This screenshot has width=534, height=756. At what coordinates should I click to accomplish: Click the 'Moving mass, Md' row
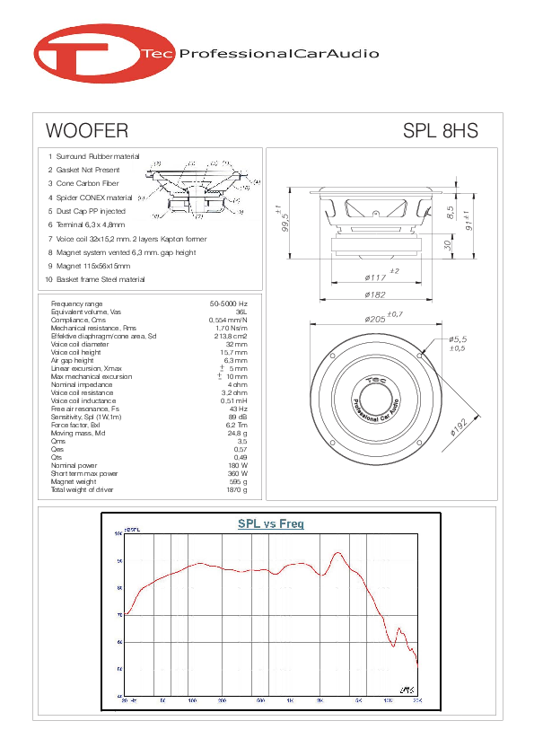pos(149,434)
